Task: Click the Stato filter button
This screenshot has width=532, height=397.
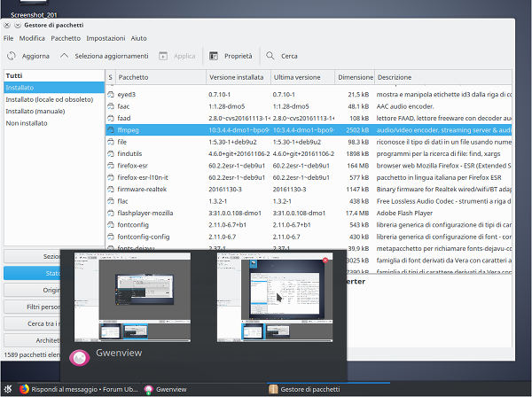Action: 32,273
